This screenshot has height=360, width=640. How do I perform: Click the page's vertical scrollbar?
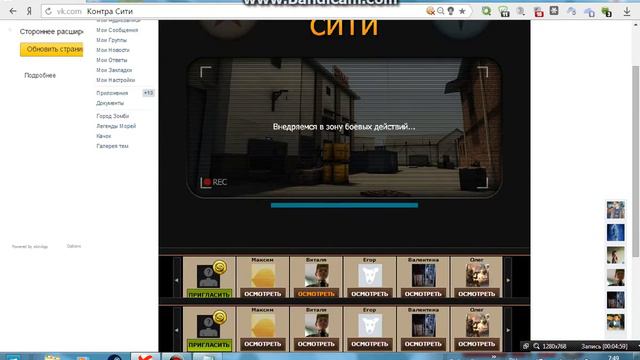636,161
